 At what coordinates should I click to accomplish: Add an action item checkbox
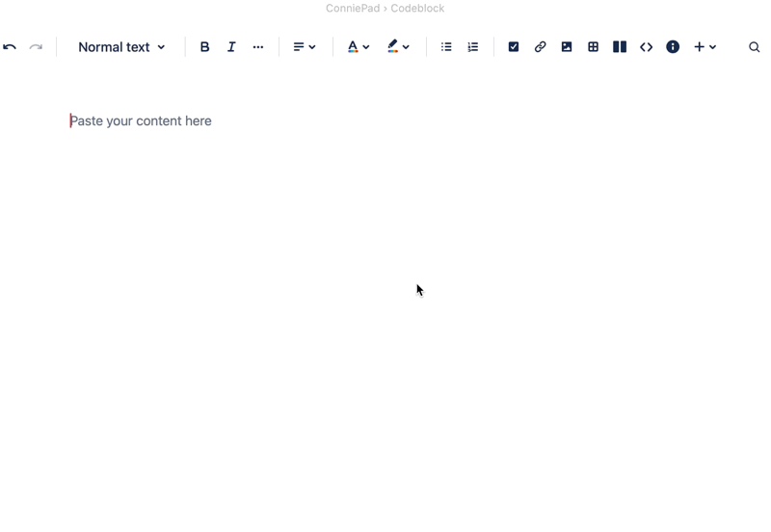click(514, 47)
